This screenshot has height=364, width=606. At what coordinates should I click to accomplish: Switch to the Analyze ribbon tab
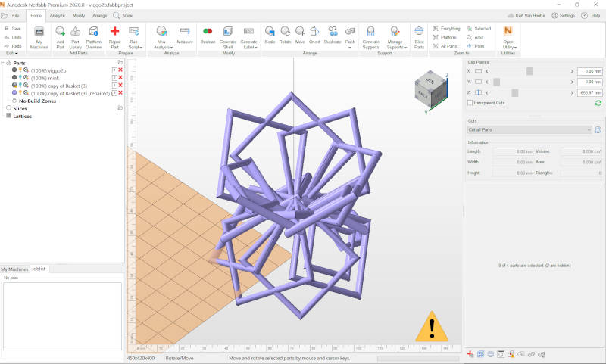pyautogui.click(x=57, y=15)
